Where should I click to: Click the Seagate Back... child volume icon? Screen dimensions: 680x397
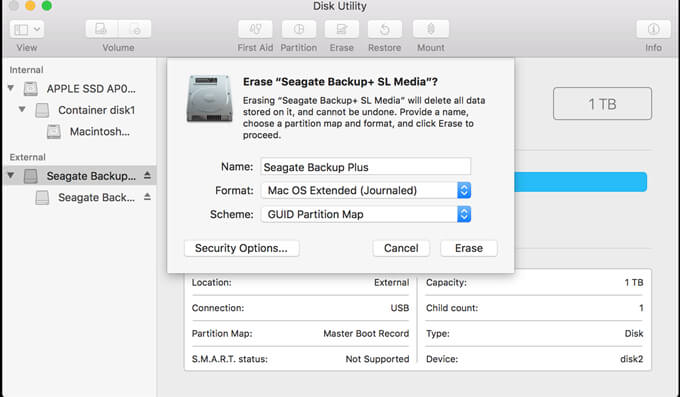coord(42,197)
